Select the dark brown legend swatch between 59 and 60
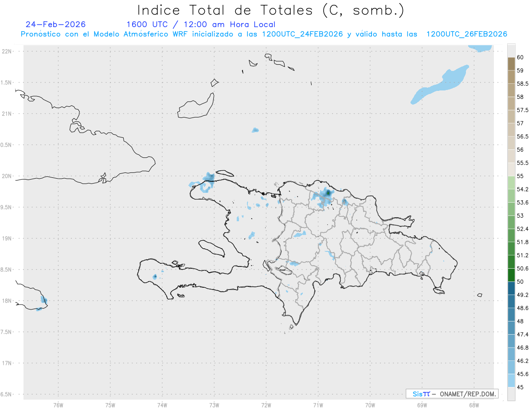The image size is (532, 411). click(511, 64)
